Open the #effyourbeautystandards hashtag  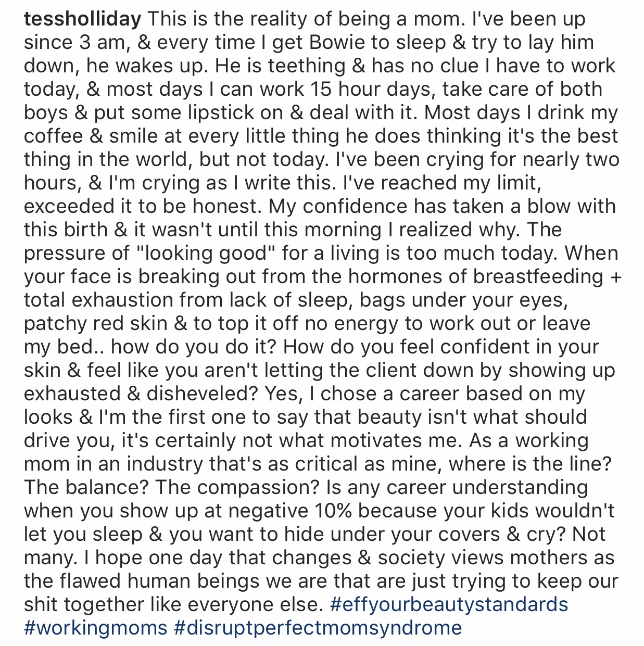[449, 604]
